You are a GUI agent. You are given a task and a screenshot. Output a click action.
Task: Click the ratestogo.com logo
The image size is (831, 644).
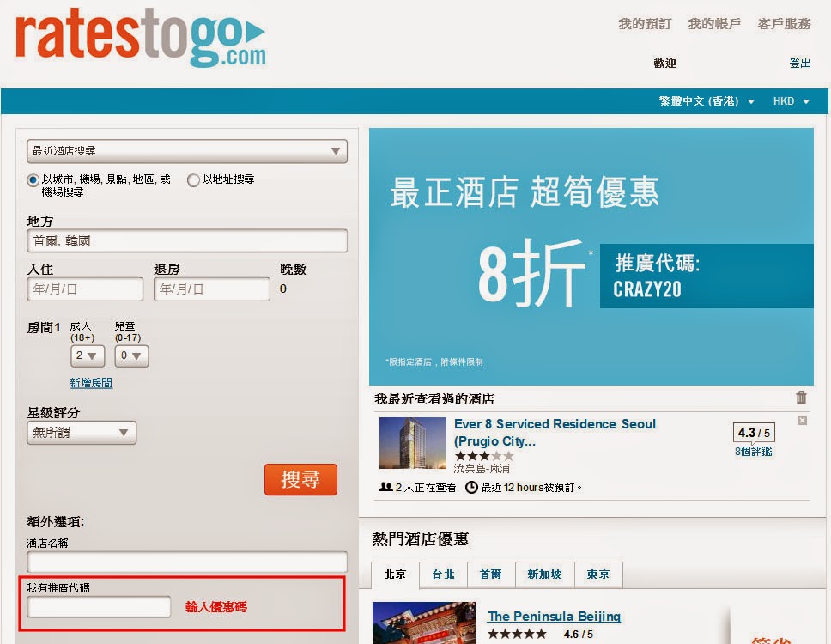pyautogui.click(x=141, y=39)
